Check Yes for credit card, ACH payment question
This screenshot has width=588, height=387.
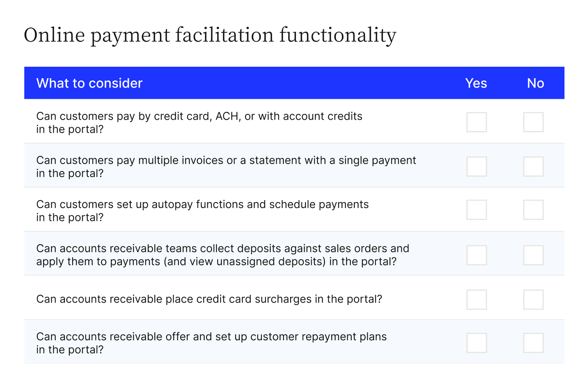(x=477, y=122)
